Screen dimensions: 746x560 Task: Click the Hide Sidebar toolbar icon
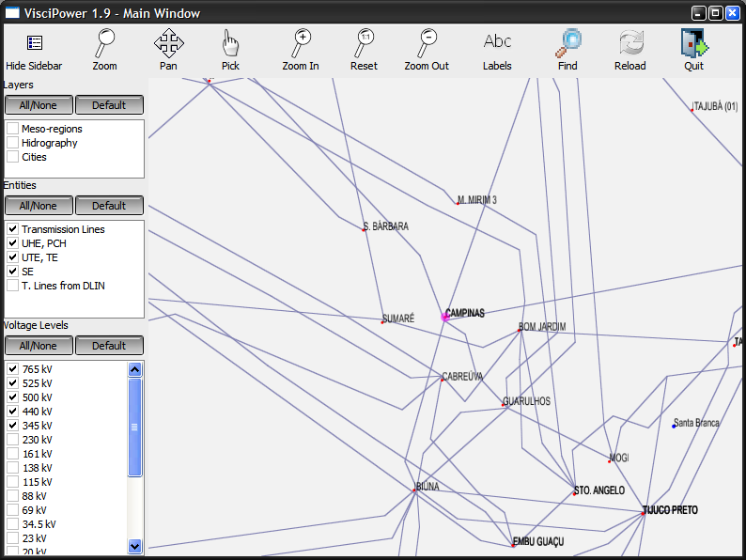(x=34, y=43)
